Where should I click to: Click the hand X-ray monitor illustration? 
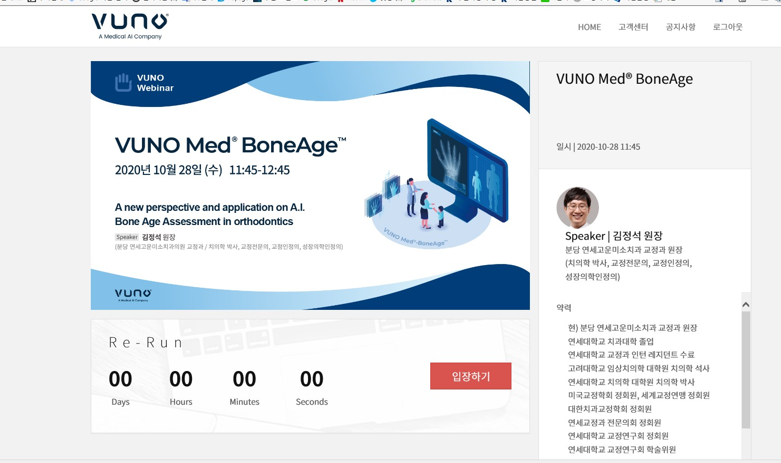point(467,171)
